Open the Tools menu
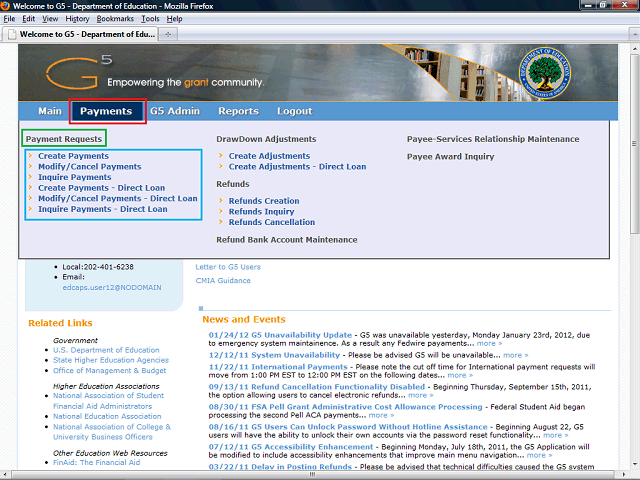 150,19
